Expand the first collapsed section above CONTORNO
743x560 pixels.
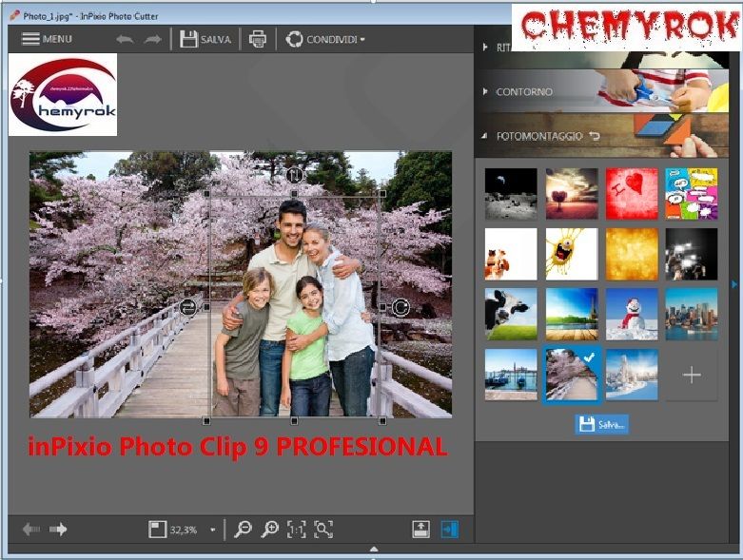pos(485,47)
